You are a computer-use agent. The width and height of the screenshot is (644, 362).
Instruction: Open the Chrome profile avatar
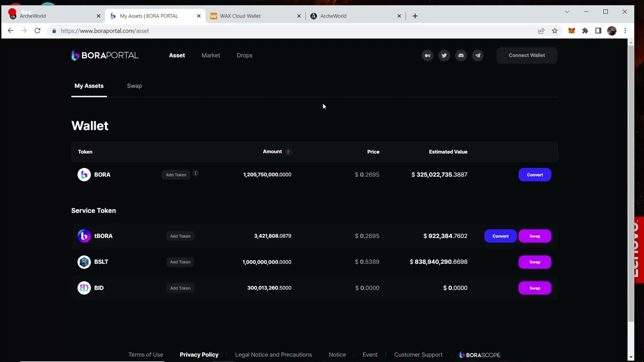click(612, 31)
